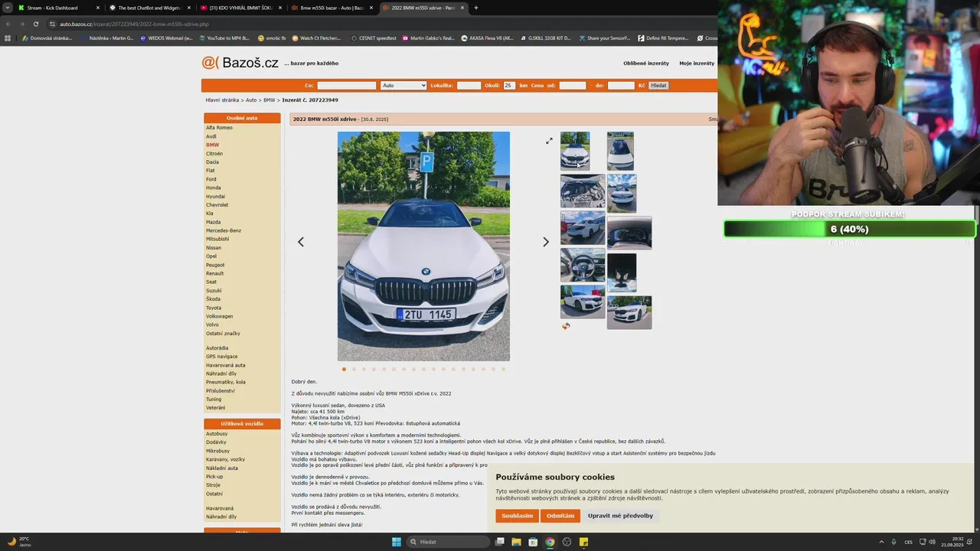Click the volume icon in system tray
980x551 pixels.
click(x=932, y=542)
